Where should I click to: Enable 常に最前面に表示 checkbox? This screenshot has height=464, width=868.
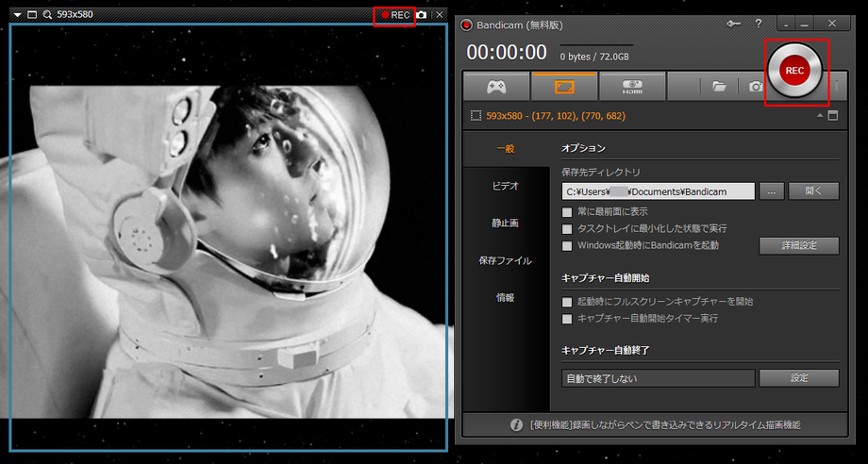(x=567, y=211)
